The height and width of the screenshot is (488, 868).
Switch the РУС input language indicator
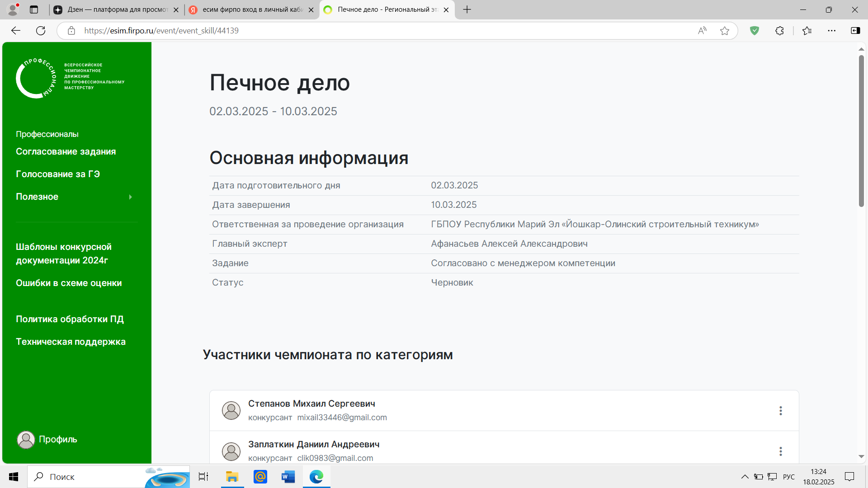788,476
